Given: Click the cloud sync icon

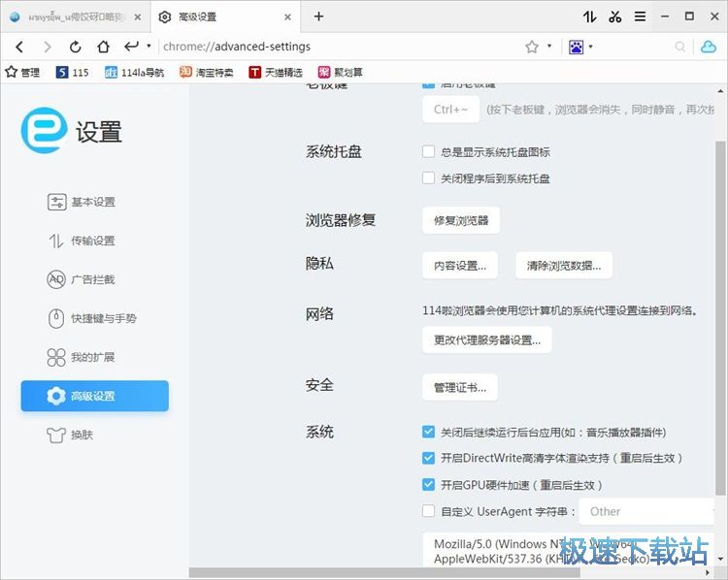Looking at the screenshot, I should click(708, 47).
